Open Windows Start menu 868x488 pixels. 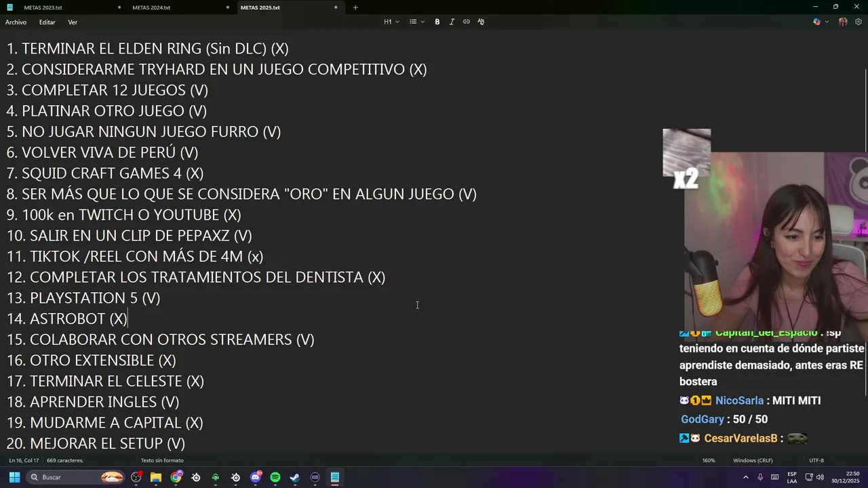click(14, 477)
